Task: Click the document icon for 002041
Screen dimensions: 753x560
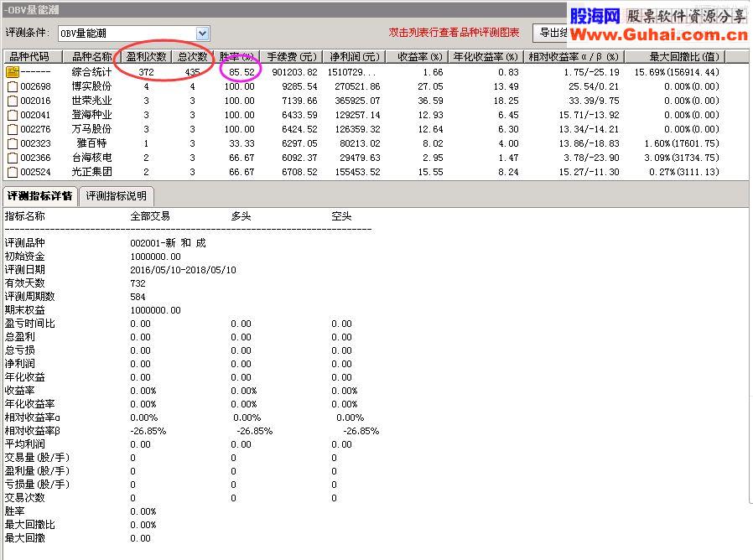Action: [x=13, y=115]
